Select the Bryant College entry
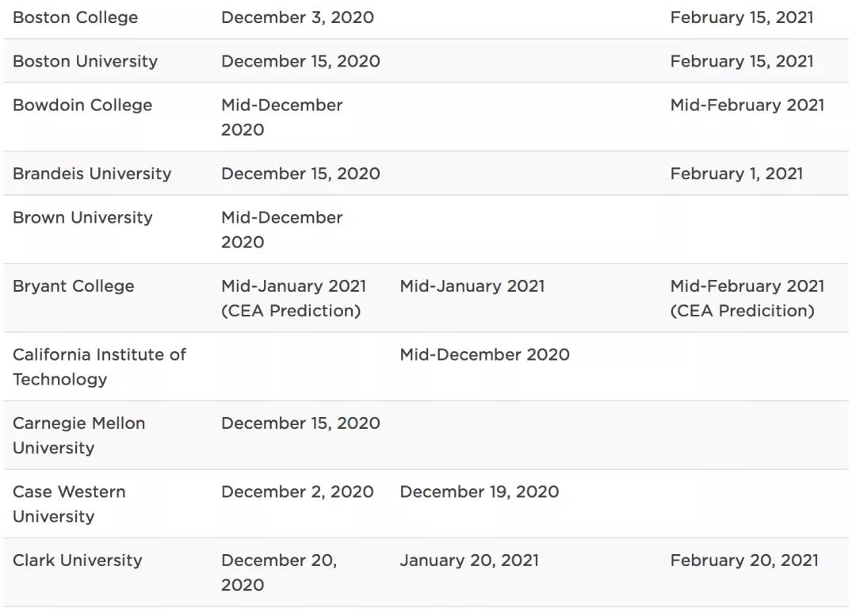856x616 pixels. (74, 286)
